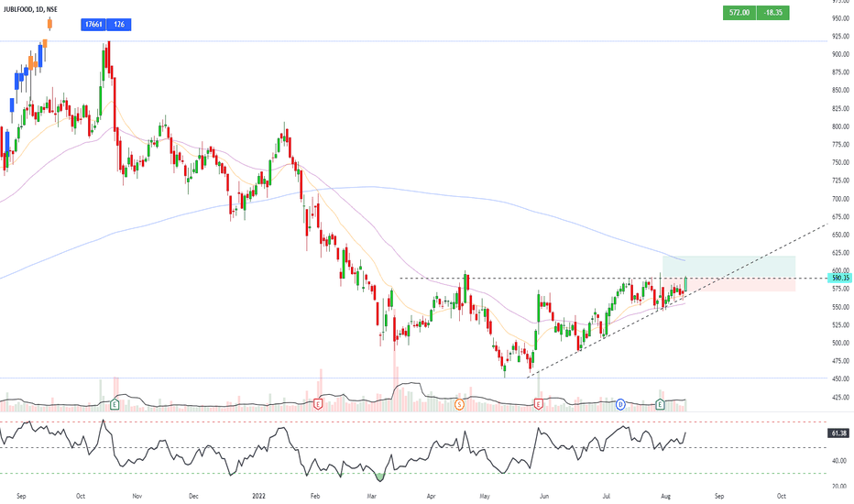Click the 425.00 price axis label

click(840, 397)
